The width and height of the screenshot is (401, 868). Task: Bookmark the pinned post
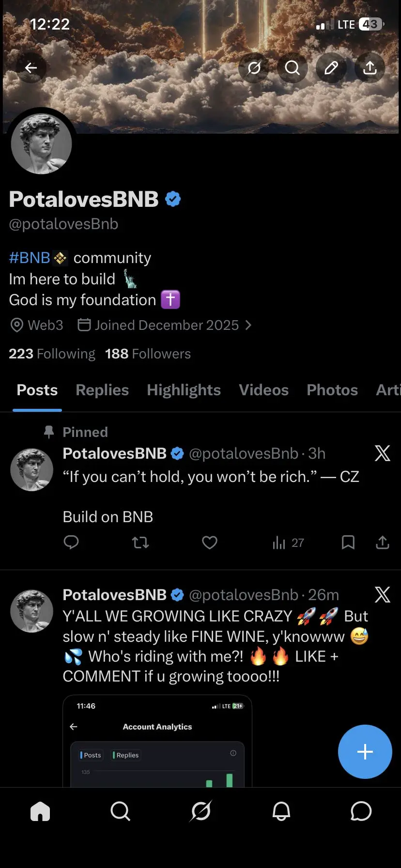[348, 542]
